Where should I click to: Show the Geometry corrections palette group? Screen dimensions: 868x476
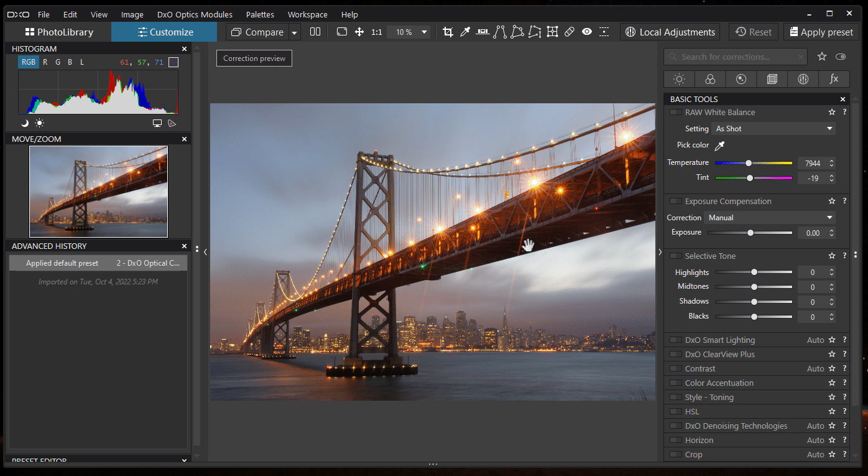(x=772, y=79)
